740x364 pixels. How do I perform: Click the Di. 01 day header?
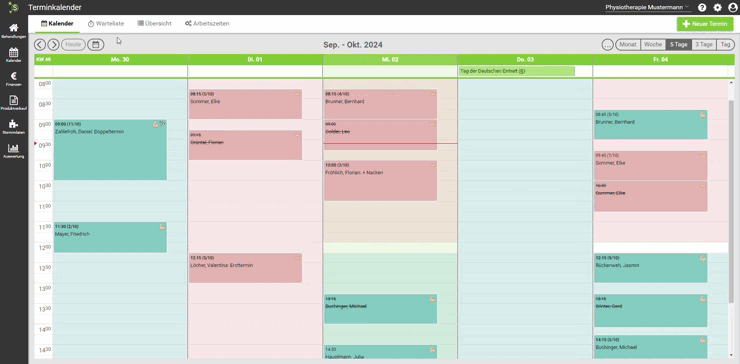pyautogui.click(x=255, y=59)
